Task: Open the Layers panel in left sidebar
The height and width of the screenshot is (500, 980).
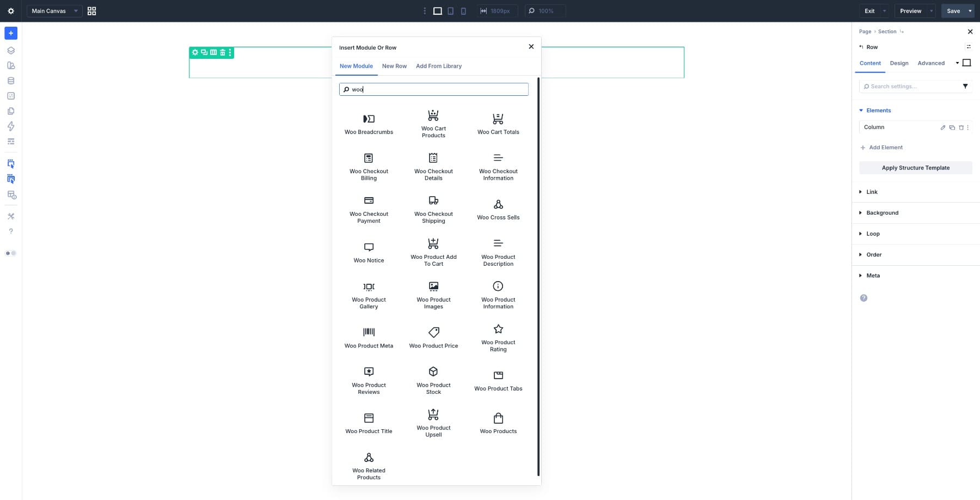Action: tap(11, 51)
